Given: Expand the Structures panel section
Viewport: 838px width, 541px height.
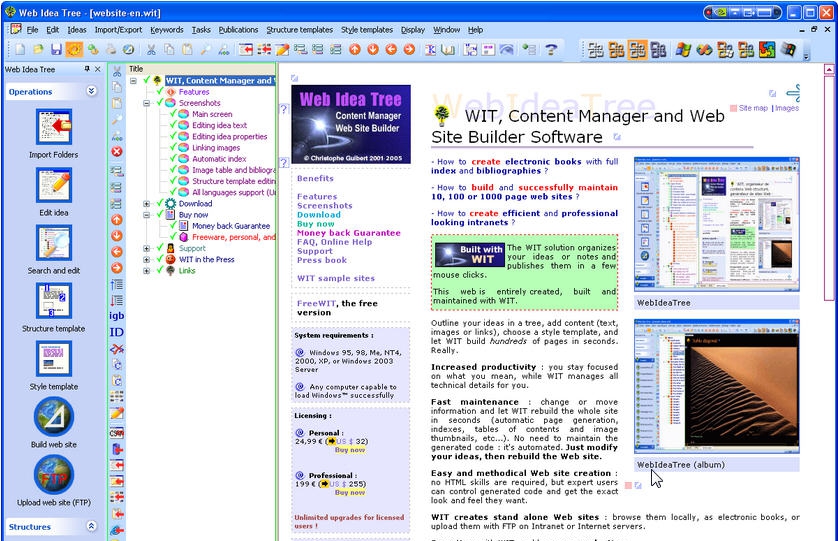Looking at the screenshot, I should pyautogui.click(x=91, y=527).
